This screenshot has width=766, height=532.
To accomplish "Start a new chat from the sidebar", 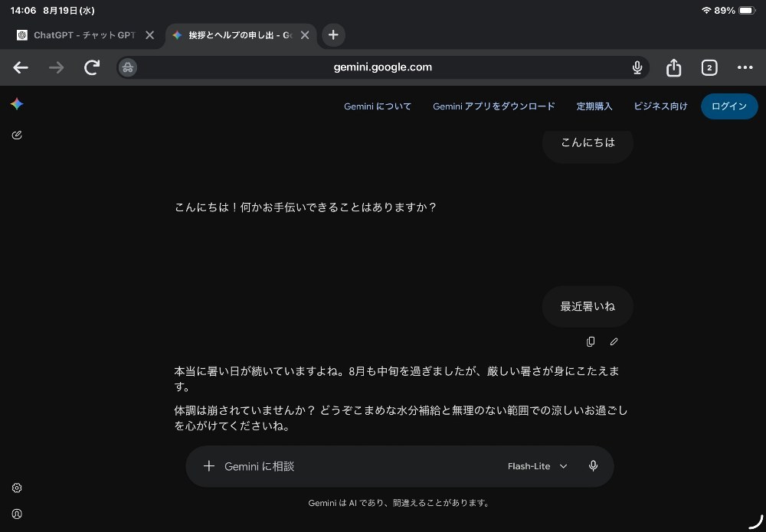I will point(17,135).
